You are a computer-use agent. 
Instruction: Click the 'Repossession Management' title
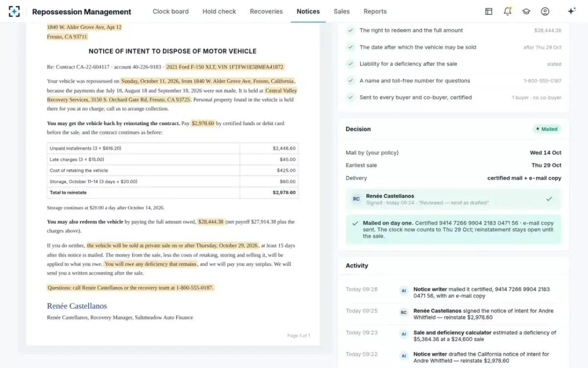click(82, 12)
